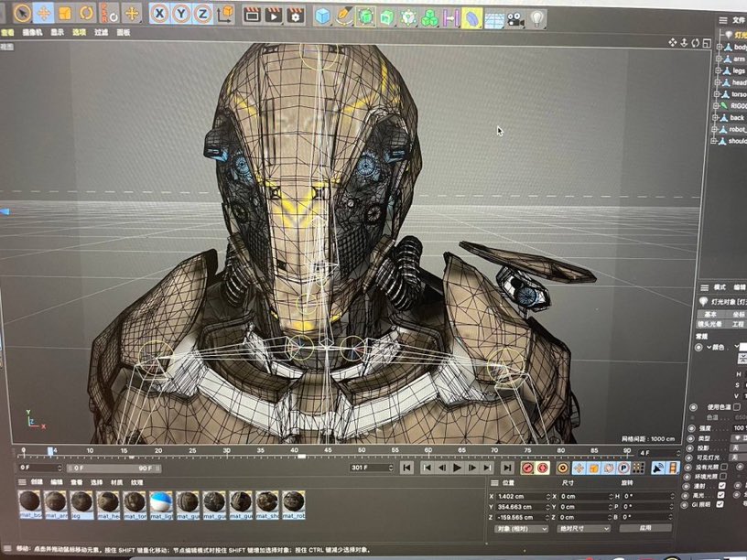Viewport: 747px width, 560px height.
Task: Click the position X field 1.402 cm
Action: [x=523, y=496]
